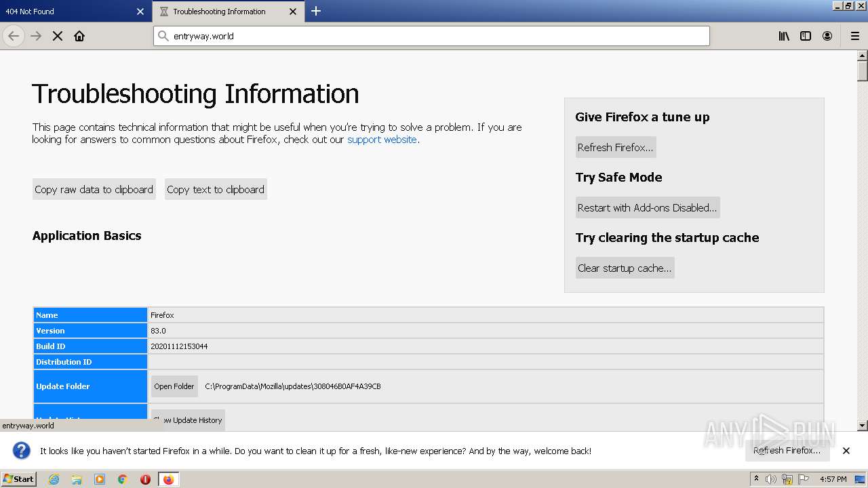Click the Action Center flag icon

[x=804, y=479]
